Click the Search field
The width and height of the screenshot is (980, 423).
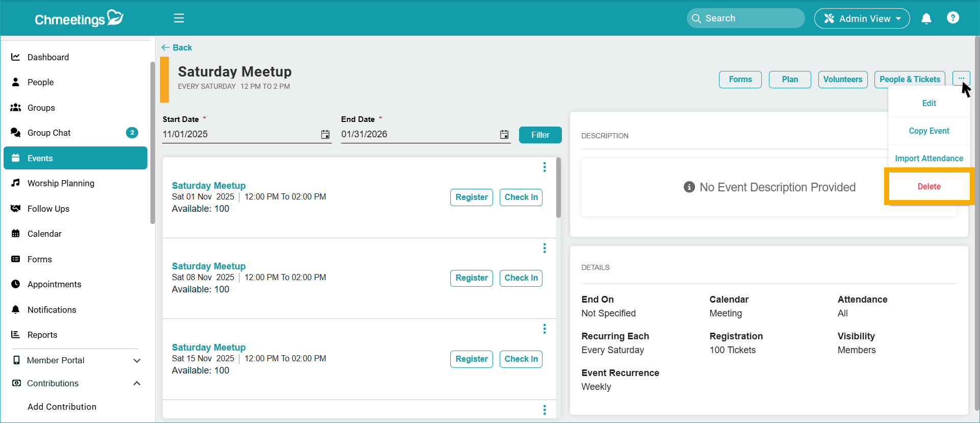point(745,18)
